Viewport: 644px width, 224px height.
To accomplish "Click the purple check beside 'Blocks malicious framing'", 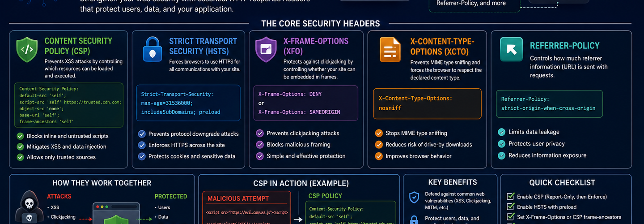I will (260, 145).
